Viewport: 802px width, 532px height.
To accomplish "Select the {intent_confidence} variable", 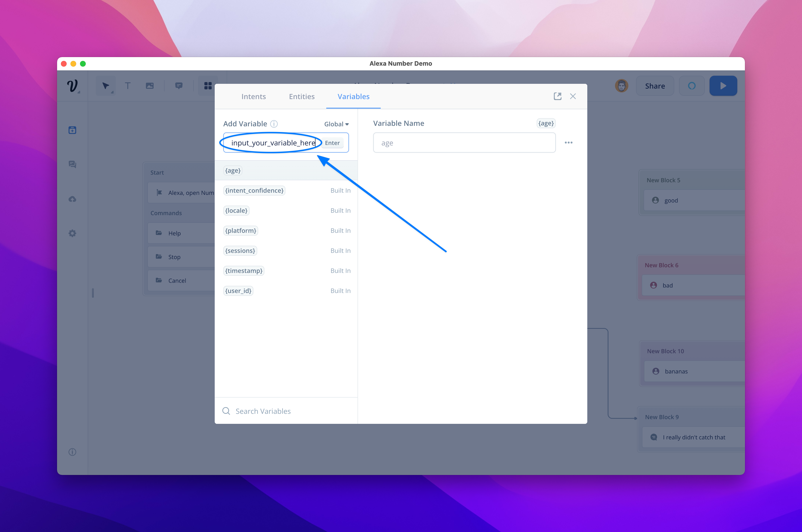I will click(x=286, y=190).
